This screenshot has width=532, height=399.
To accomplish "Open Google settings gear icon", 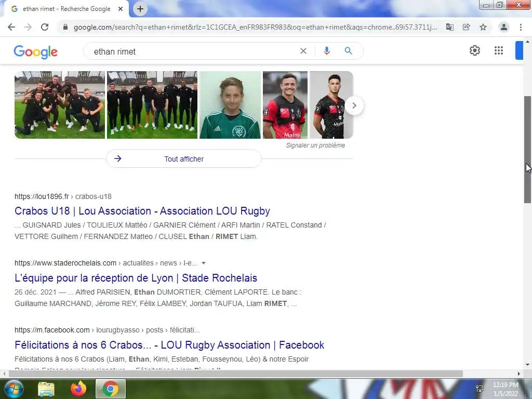I will click(x=475, y=50).
